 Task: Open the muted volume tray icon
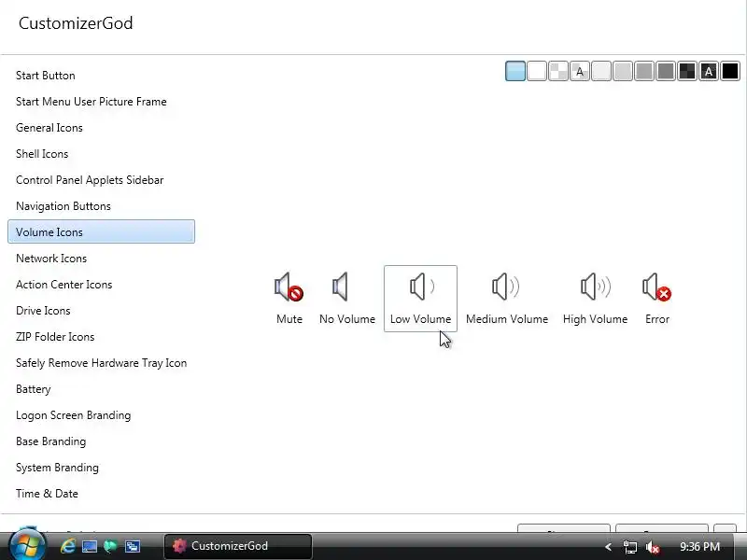click(652, 547)
